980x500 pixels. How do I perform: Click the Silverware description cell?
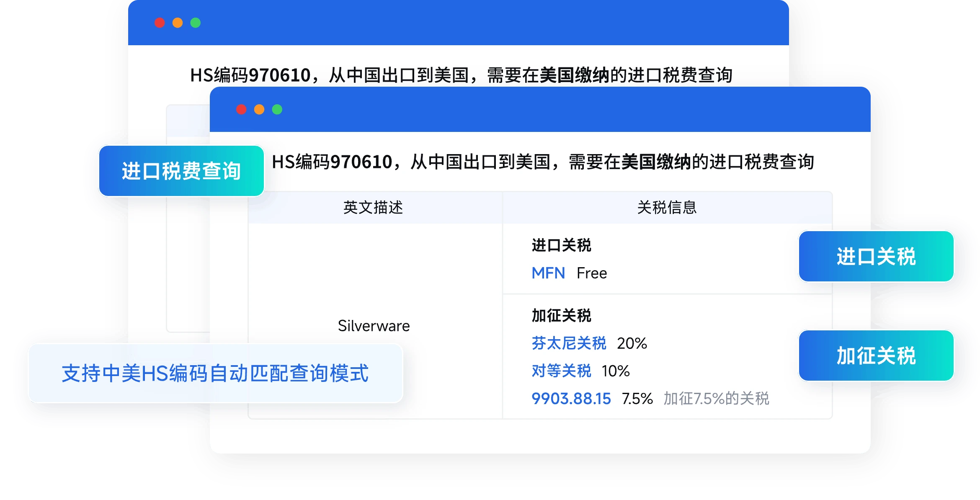pyautogui.click(x=374, y=325)
